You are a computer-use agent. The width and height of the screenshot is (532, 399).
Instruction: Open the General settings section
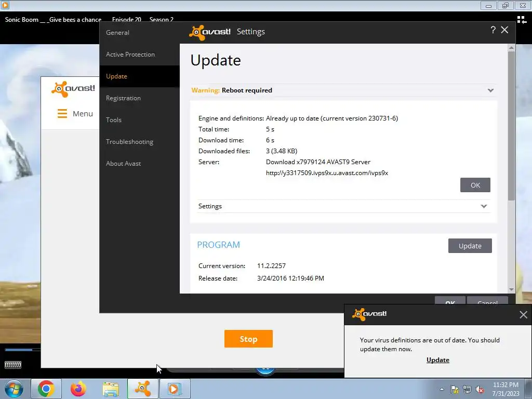tap(117, 33)
